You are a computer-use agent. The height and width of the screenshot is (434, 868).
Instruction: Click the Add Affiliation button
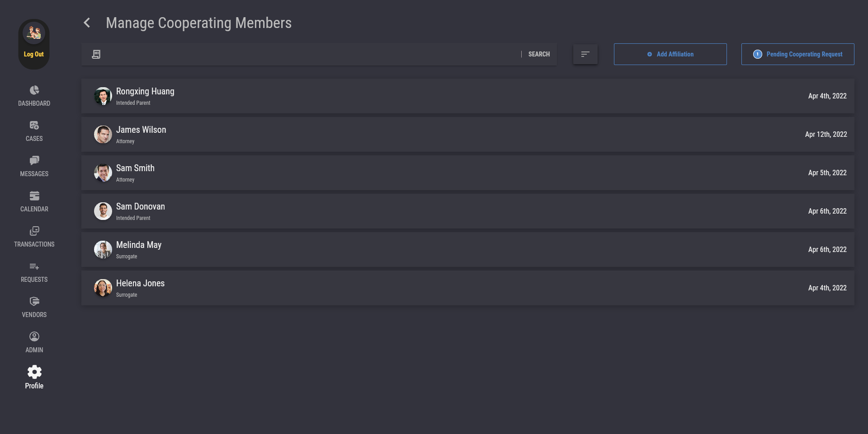[x=670, y=54]
